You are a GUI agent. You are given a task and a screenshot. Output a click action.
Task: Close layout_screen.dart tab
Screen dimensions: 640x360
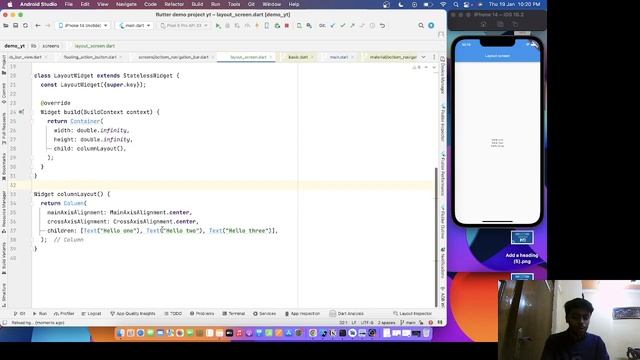[271, 57]
